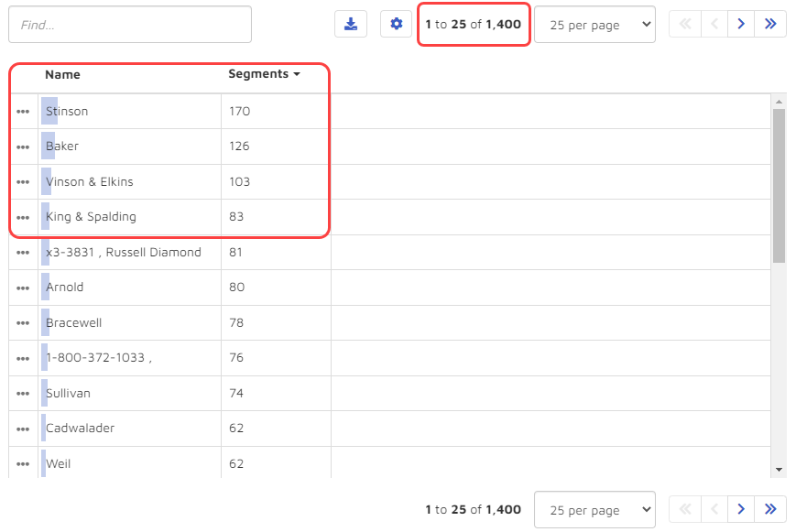The image size is (796, 532).
Task: Open the settings gear icon
Action: [396, 24]
